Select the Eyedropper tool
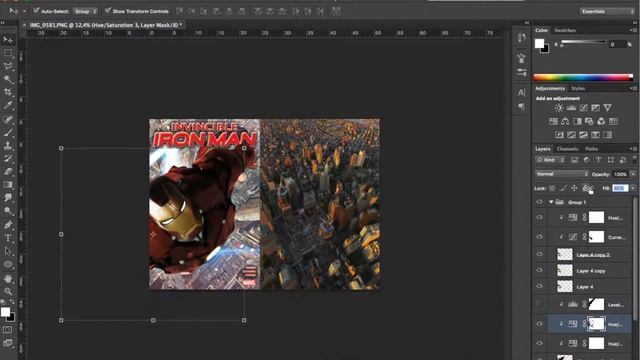The height and width of the screenshot is (360, 640). click(x=8, y=105)
